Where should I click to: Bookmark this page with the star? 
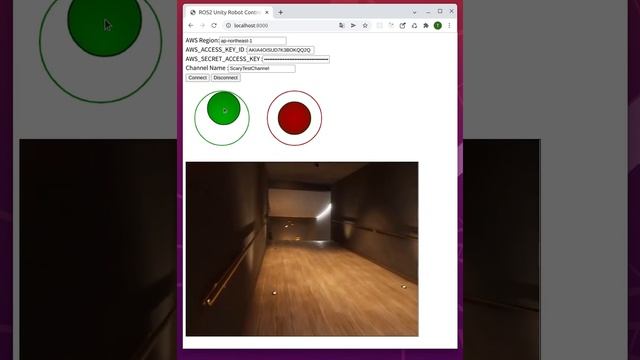coord(365,25)
